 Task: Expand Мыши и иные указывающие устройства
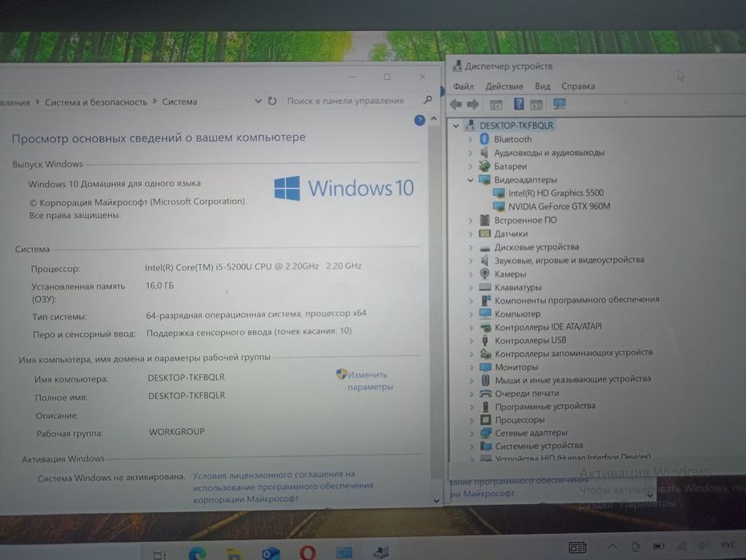point(471,381)
